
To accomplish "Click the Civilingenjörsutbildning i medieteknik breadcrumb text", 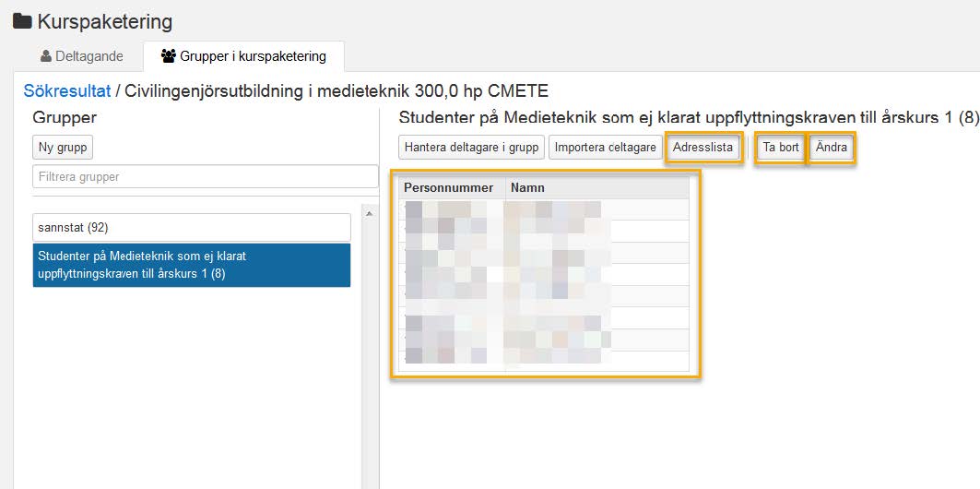I will [337, 91].
